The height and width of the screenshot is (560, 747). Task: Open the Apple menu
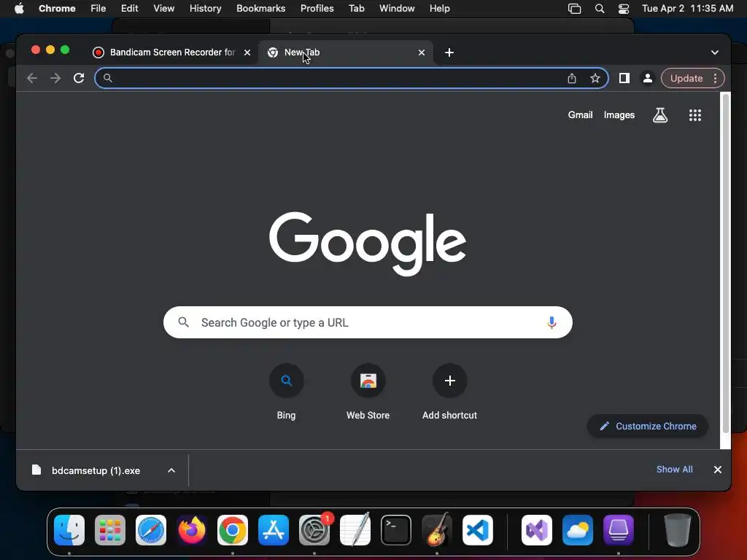point(19,9)
